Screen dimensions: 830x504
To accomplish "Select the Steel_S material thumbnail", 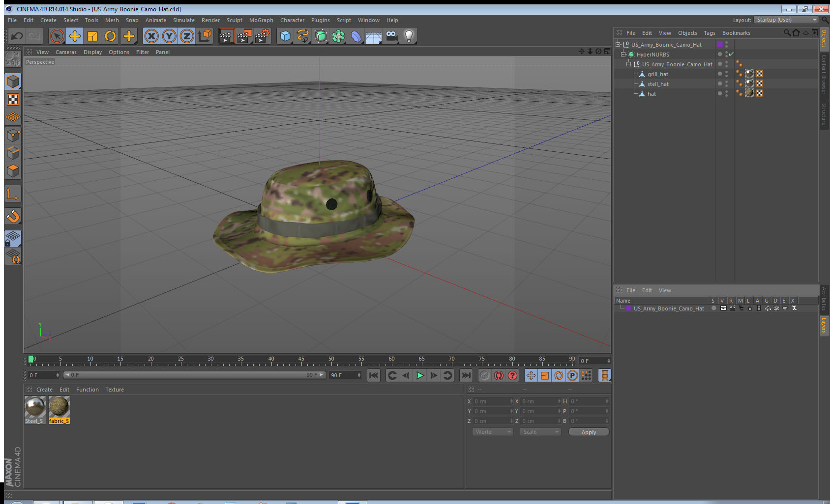I will click(35, 407).
